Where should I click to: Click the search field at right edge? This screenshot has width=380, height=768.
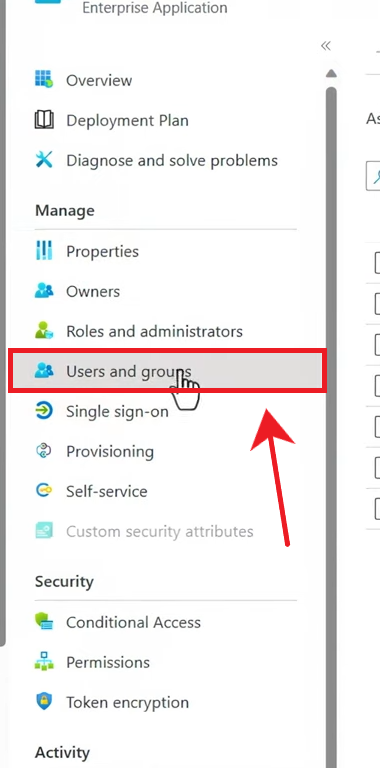click(373, 177)
